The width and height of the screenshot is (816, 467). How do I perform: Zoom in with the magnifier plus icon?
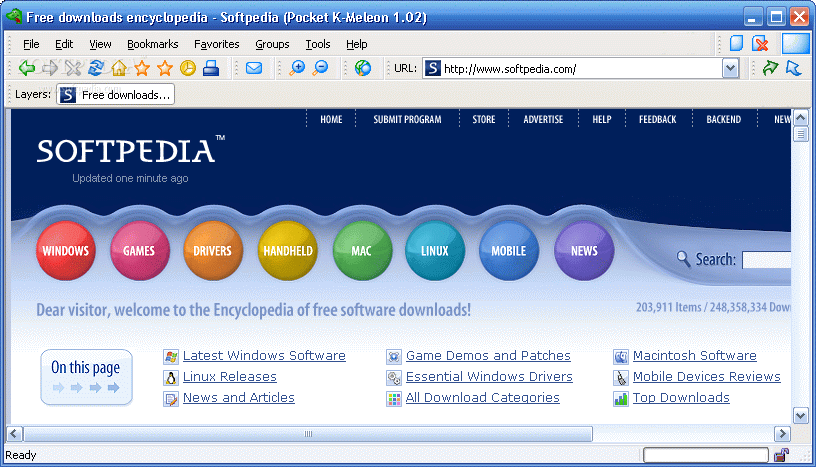pyautogui.click(x=297, y=68)
